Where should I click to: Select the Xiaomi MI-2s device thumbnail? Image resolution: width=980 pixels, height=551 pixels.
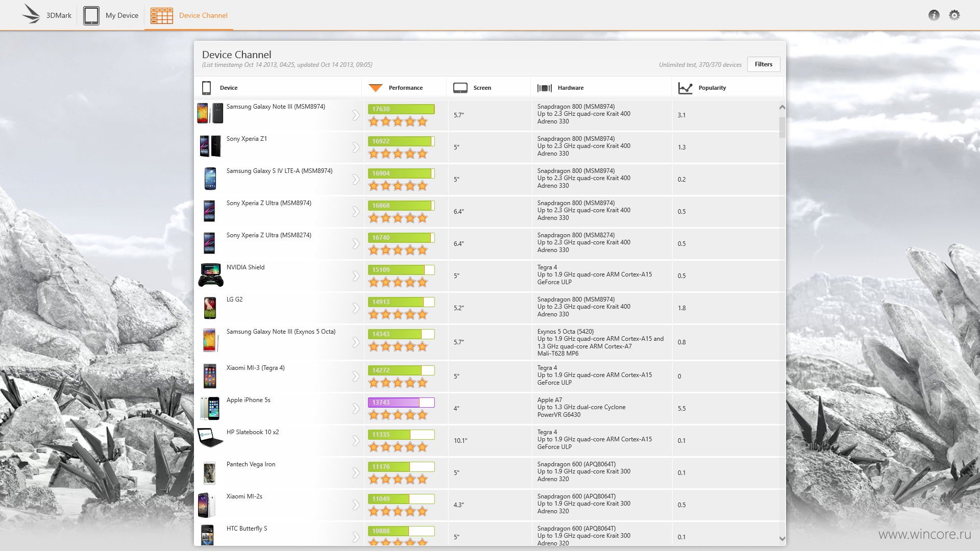tap(207, 505)
